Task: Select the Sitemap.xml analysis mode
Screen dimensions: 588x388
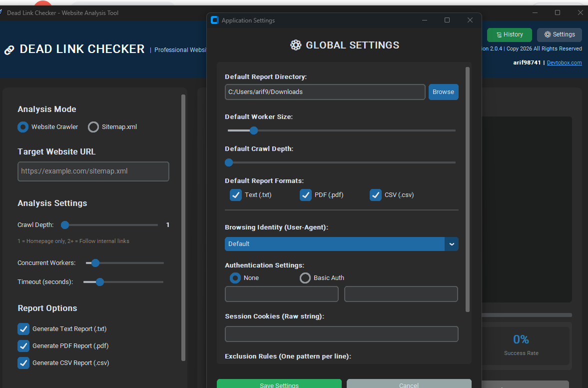Action: click(93, 126)
